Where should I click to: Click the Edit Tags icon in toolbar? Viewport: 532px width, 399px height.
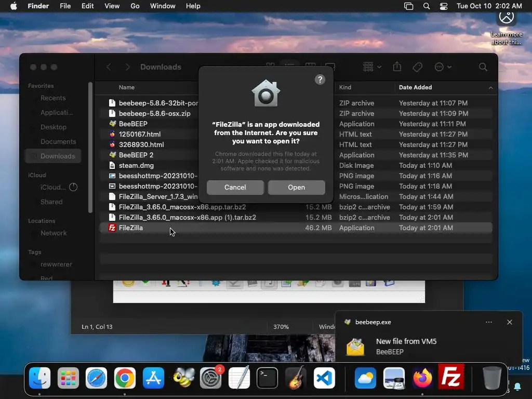point(417,67)
